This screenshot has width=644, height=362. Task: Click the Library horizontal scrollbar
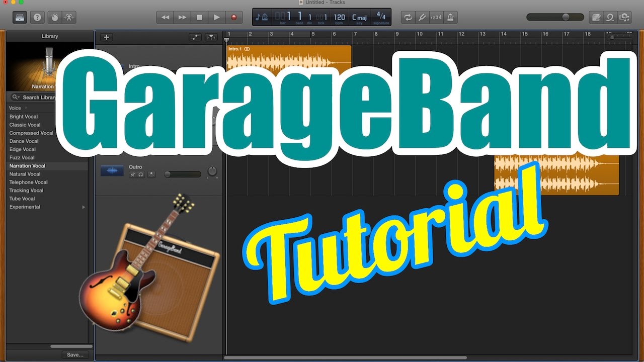[71, 346]
